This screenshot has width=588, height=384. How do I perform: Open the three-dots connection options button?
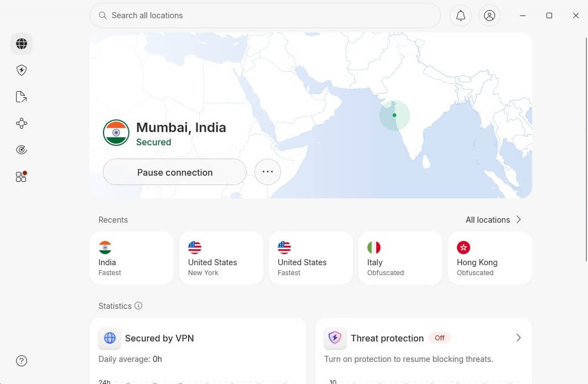coord(267,172)
